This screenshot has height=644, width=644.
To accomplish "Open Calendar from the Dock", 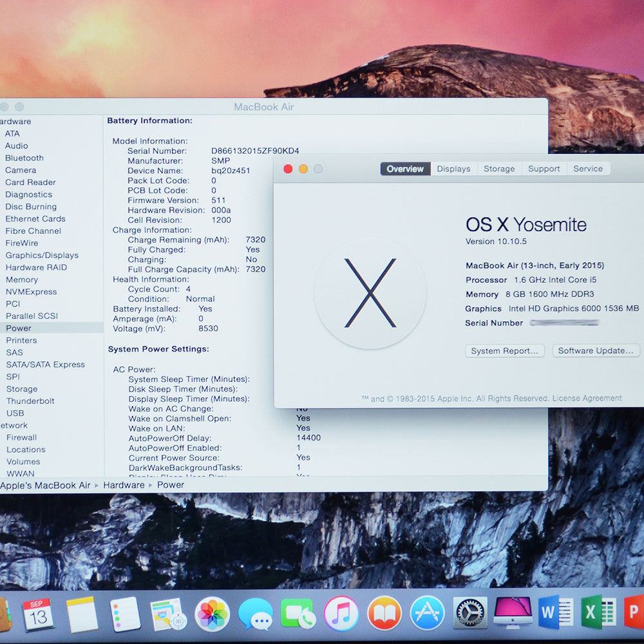I will tap(38, 615).
